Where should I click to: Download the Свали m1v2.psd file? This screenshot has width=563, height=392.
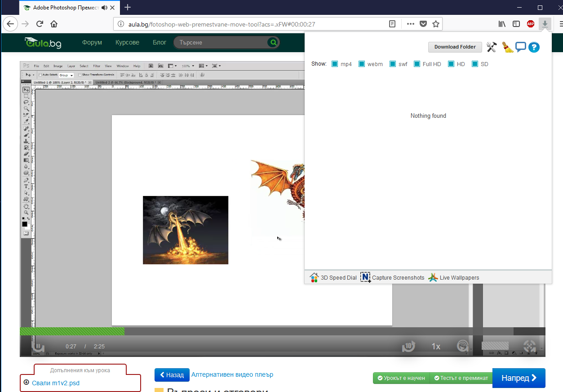[56, 383]
